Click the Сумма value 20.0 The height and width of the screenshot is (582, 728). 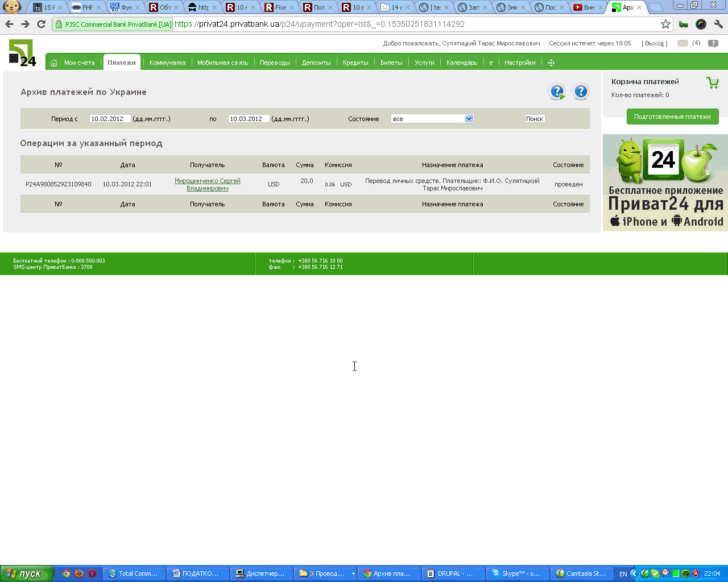coord(307,181)
